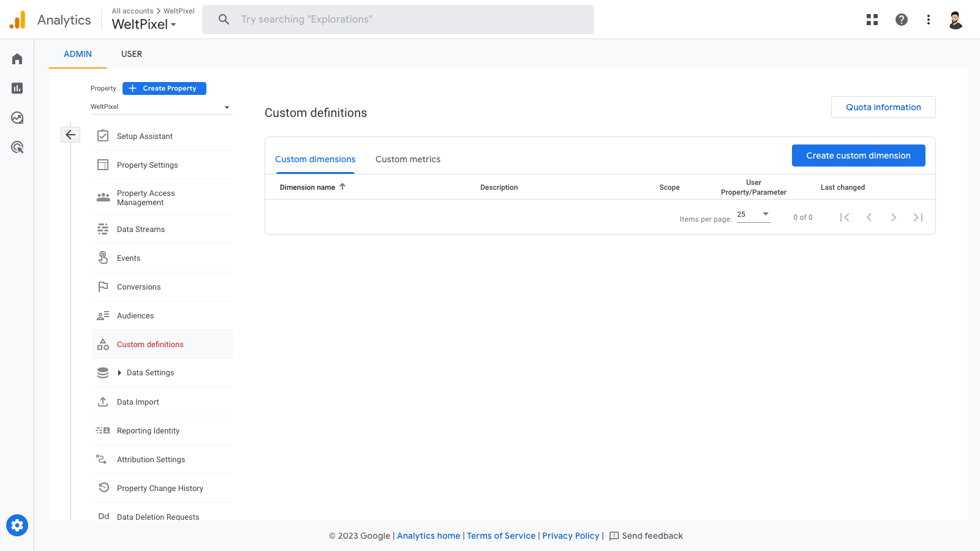Open the Reports bar chart icon
This screenshot has height=551, width=980.
(17, 88)
